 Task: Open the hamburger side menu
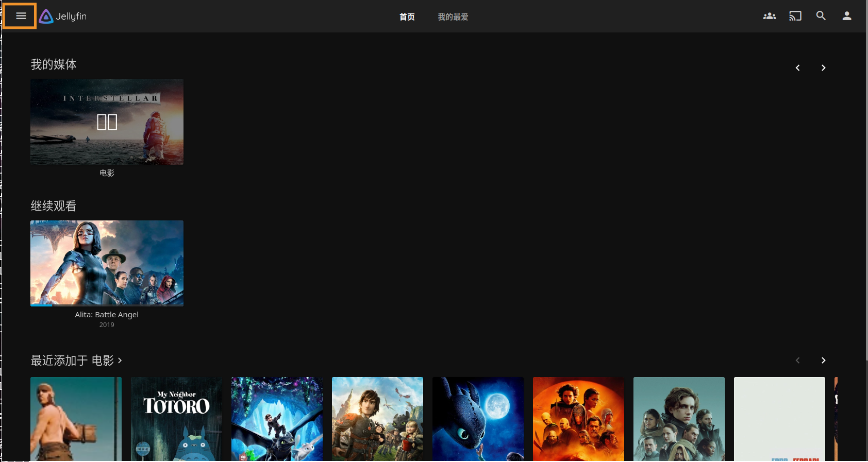click(21, 16)
